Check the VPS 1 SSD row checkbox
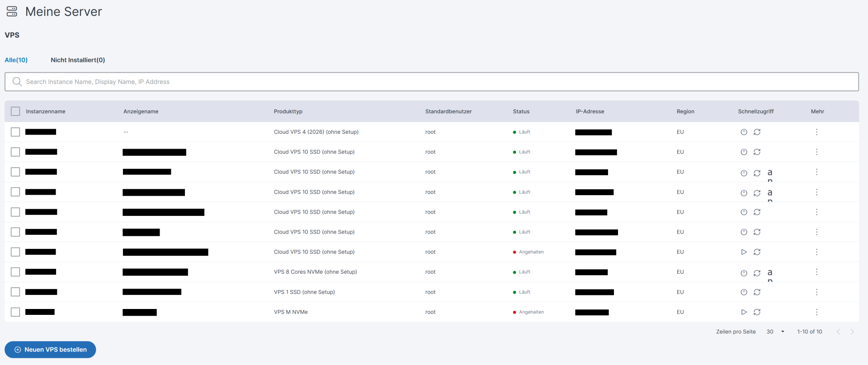 point(15,292)
